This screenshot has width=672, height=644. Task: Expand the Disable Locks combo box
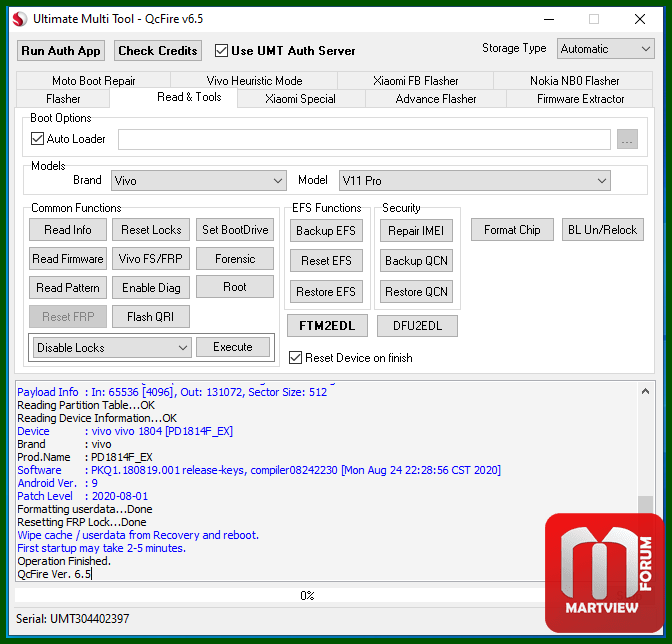tap(111, 348)
